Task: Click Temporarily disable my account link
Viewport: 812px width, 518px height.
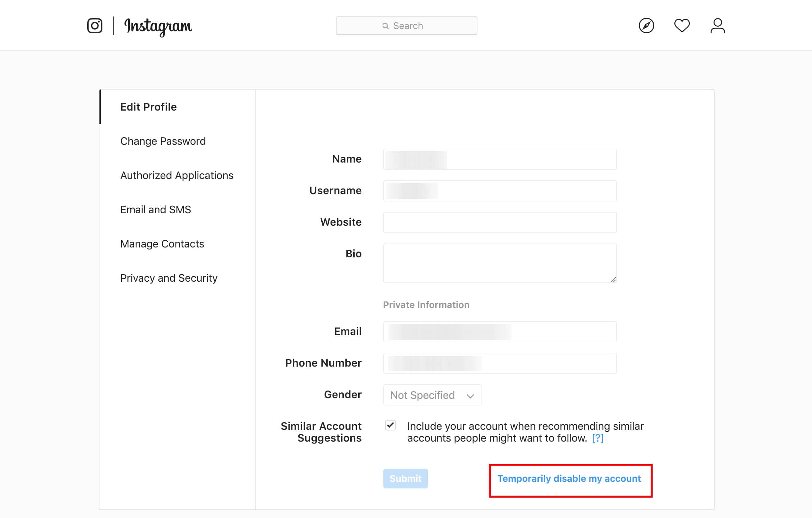Action: 569,479
